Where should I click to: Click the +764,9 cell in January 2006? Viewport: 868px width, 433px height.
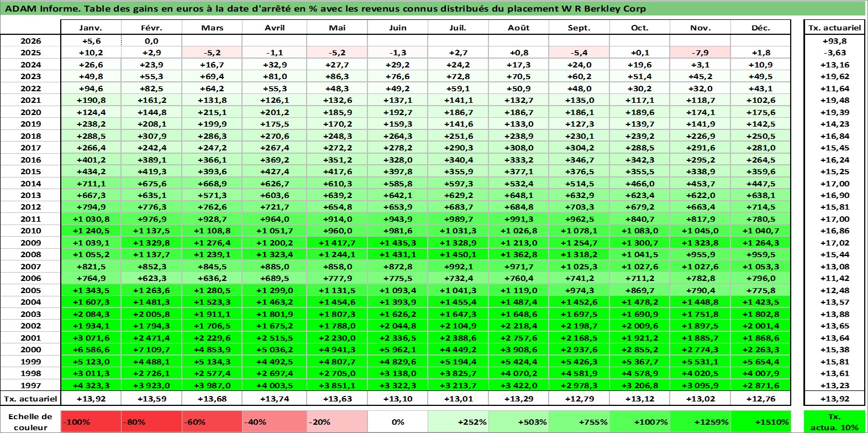click(x=91, y=278)
